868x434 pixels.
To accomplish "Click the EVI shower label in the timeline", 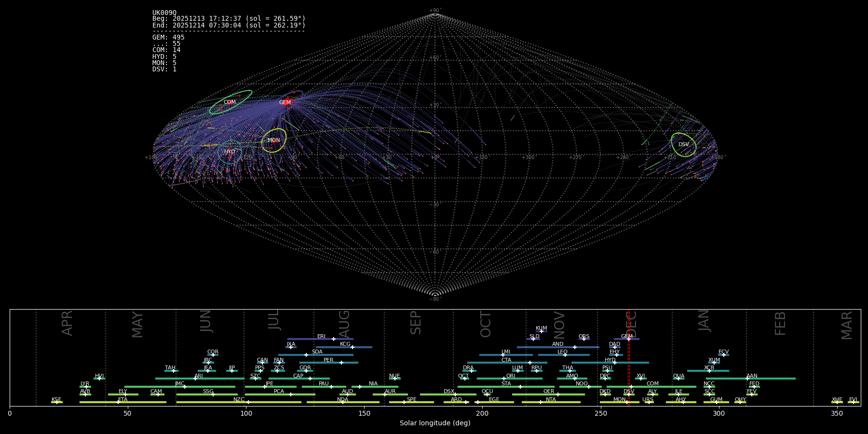I will point(853,400).
